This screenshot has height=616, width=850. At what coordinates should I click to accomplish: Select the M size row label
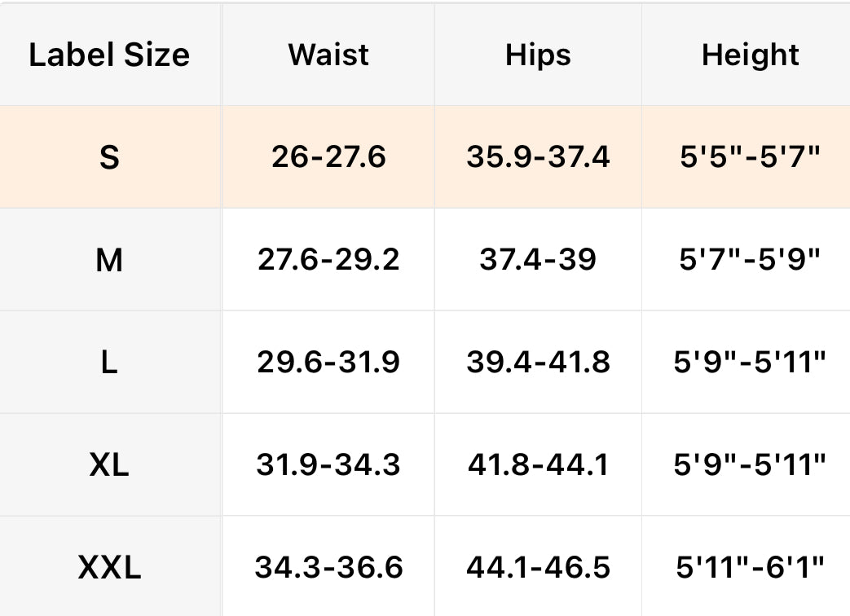point(109,260)
